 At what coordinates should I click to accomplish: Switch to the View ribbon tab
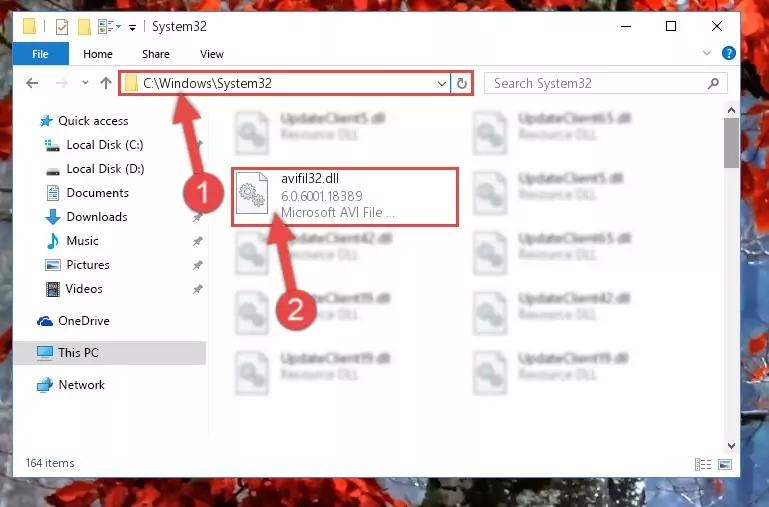(x=212, y=54)
